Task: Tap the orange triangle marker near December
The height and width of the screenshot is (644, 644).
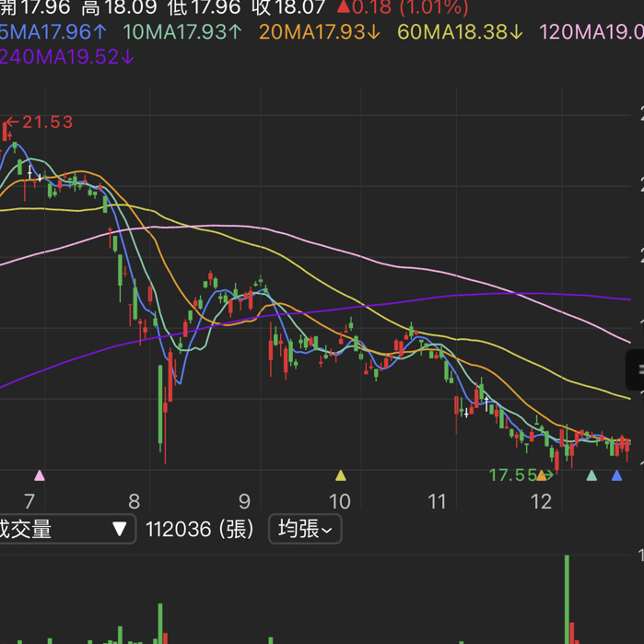Action: 542,475
